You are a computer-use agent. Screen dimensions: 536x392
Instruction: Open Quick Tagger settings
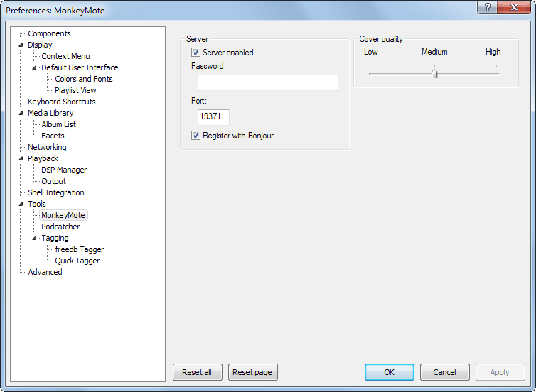77,261
